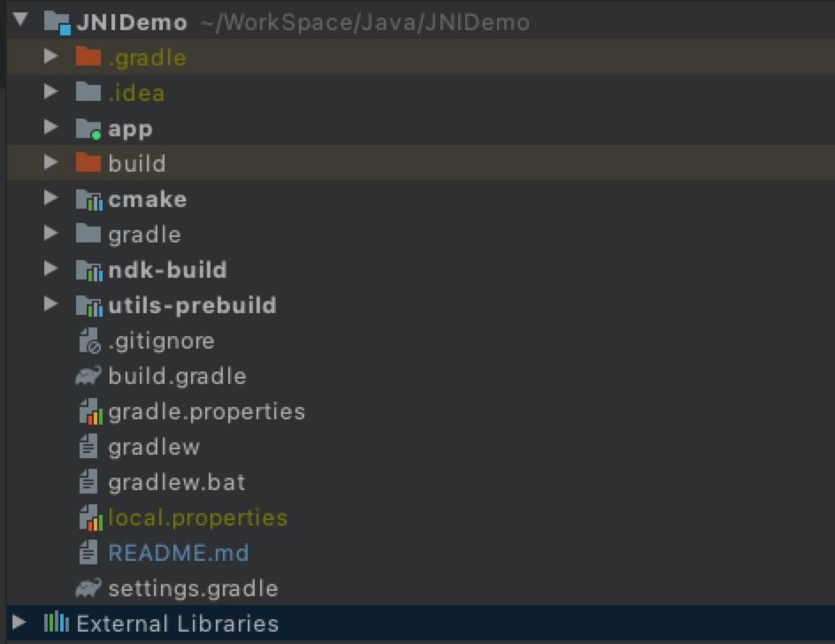Select the highlighted build folder
The width and height of the screenshot is (835, 644).
pyautogui.click(x=137, y=163)
